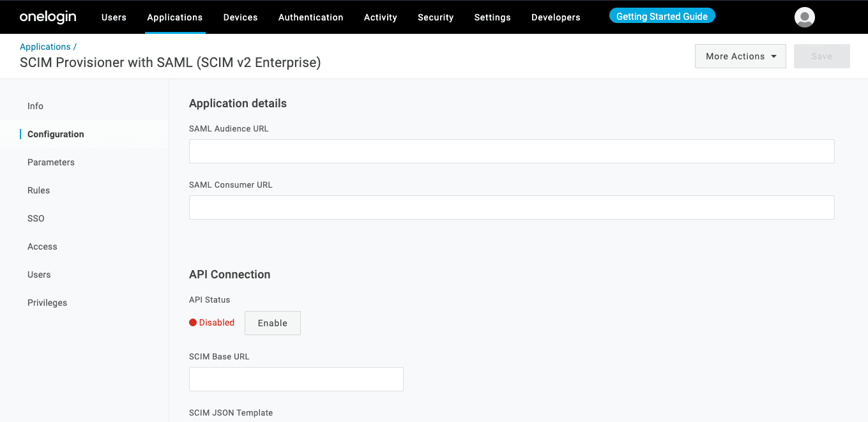
Task: Click the Save button
Action: click(x=821, y=56)
